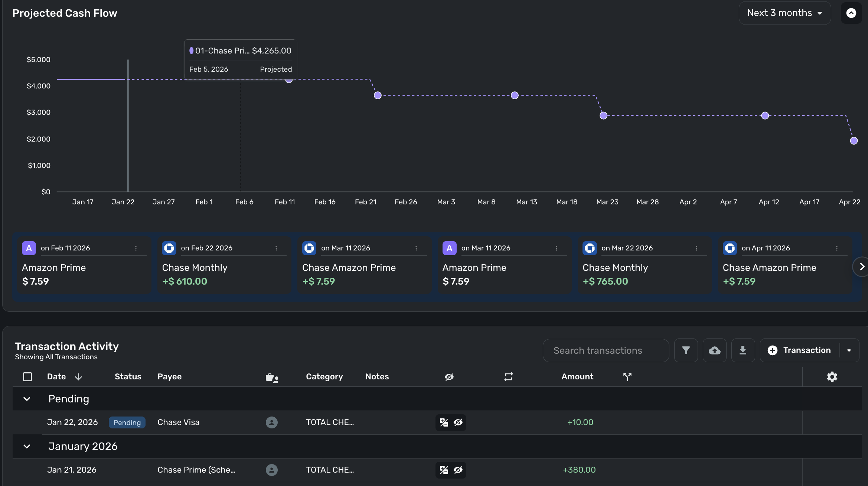Click the cloud upload import icon
The width and height of the screenshot is (868, 486).
(x=714, y=350)
